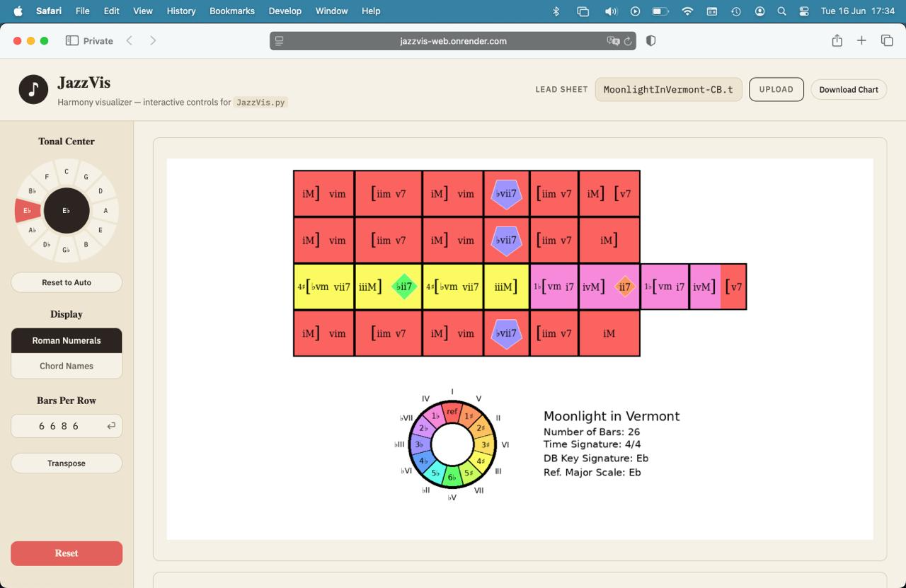Viewport: 906px width, 588px height.
Task: Click the Safari address bar
Action: pyautogui.click(x=453, y=41)
